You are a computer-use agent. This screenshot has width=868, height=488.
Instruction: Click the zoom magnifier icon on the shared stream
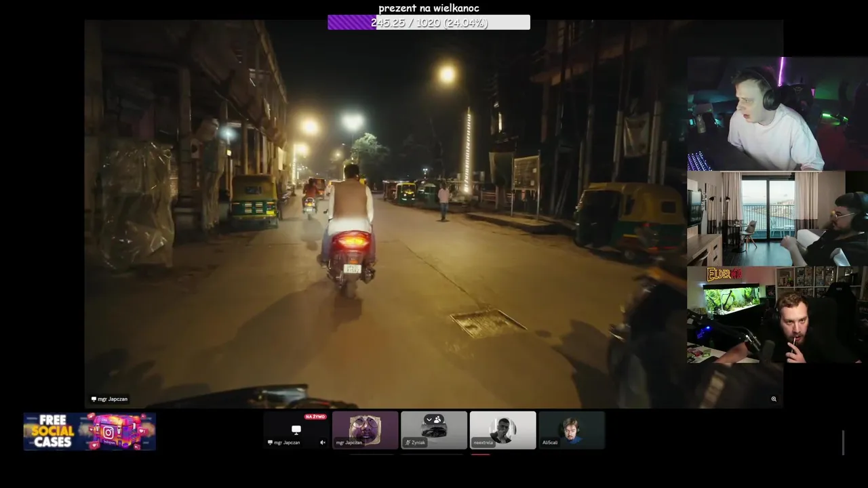[x=774, y=399]
